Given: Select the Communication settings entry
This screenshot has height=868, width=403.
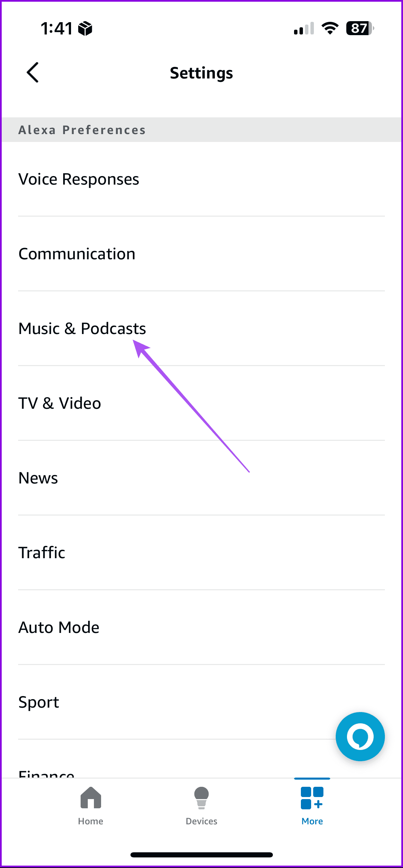Looking at the screenshot, I should [77, 253].
